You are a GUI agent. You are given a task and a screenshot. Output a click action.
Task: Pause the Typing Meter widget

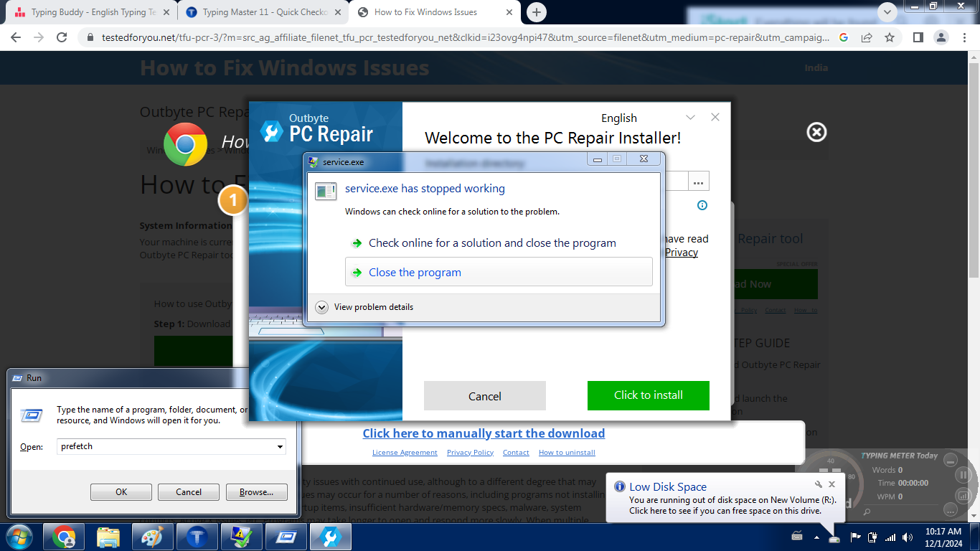[963, 475]
